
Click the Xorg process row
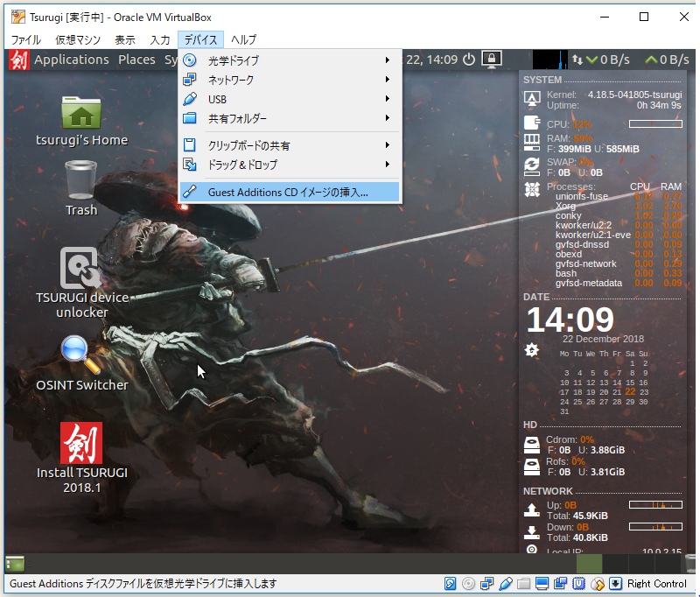[x=619, y=206]
